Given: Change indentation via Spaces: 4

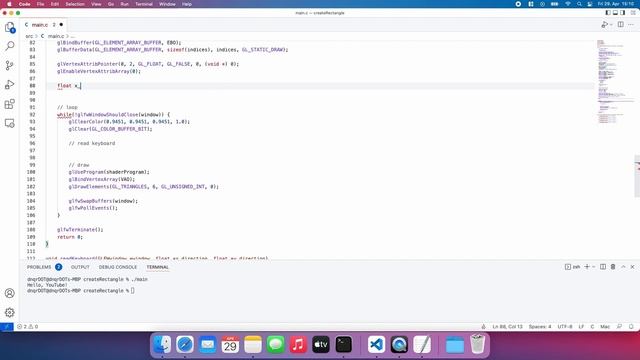Looking at the screenshot, I should [x=540, y=327].
